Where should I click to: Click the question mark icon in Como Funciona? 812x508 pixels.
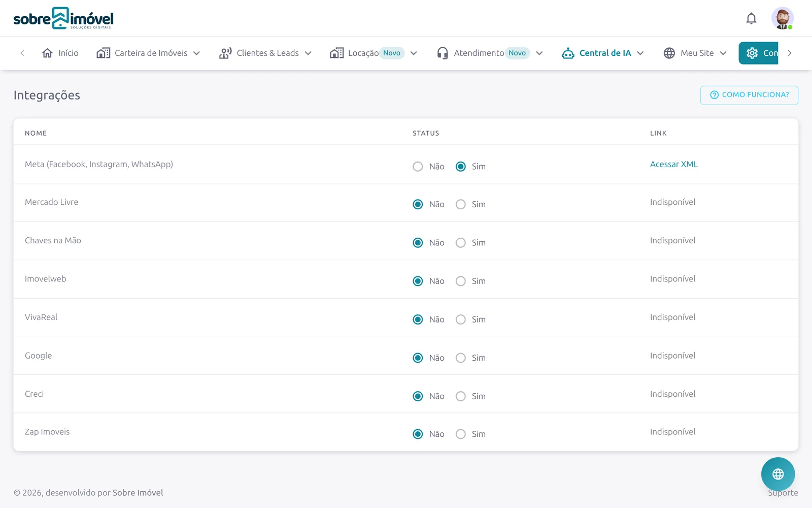(714, 95)
